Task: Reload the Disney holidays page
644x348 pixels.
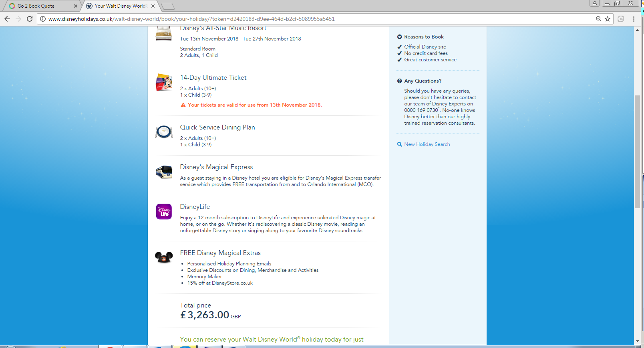Action: pyautogui.click(x=30, y=19)
